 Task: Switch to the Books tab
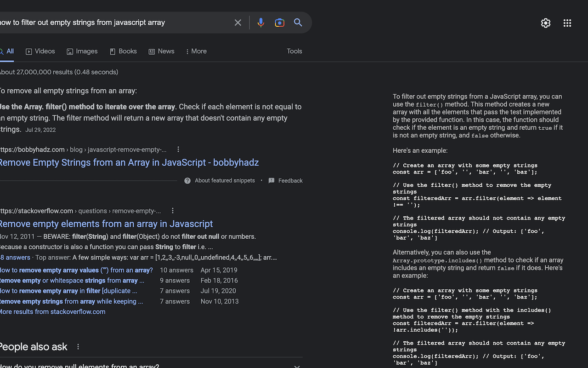pos(123,52)
